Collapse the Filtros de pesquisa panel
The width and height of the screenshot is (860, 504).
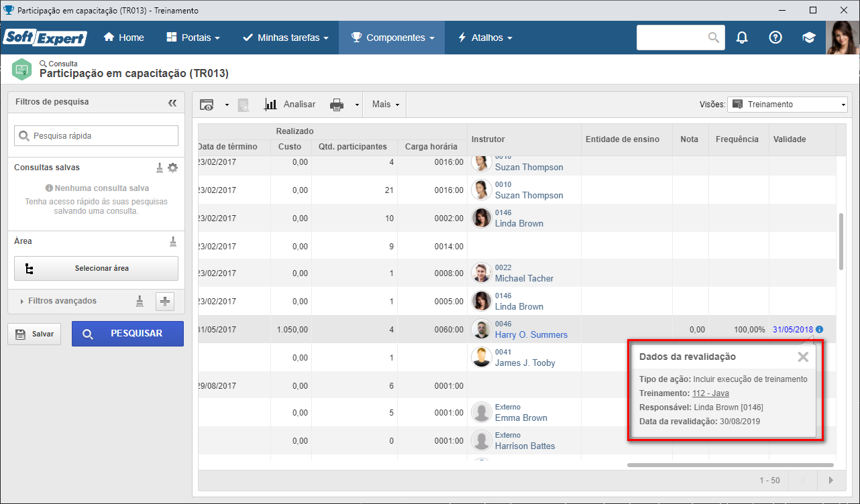click(x=172, y=103)
